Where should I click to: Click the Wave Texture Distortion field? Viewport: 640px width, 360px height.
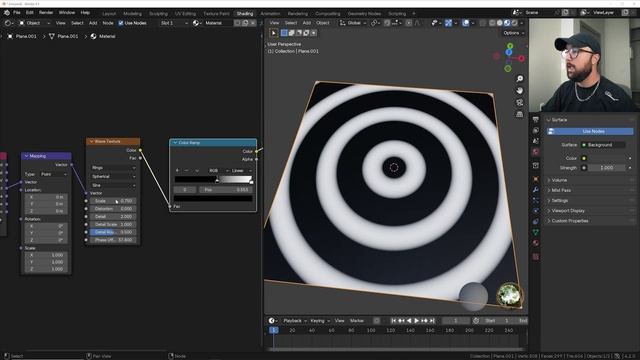tap(113, 209)
